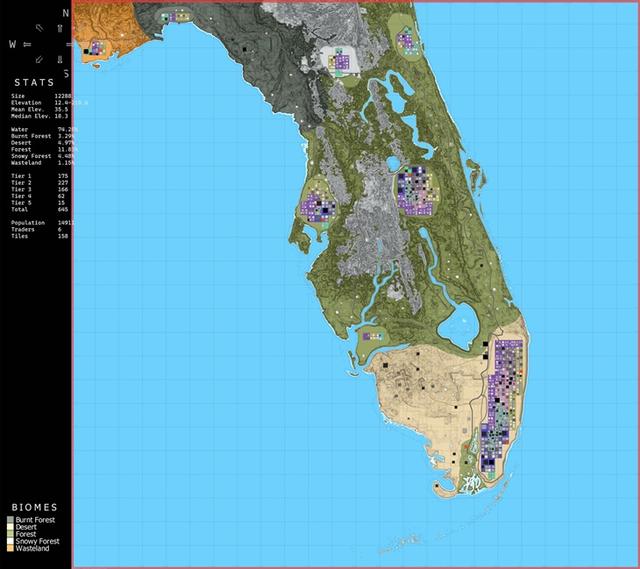
Task: Click the compass northwest arrow
Action: point(39,28)
